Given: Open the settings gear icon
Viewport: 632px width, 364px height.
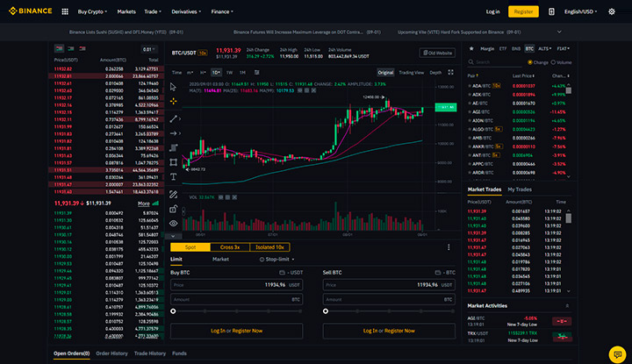Looking at the screenshot, I should tap(612, 11).
